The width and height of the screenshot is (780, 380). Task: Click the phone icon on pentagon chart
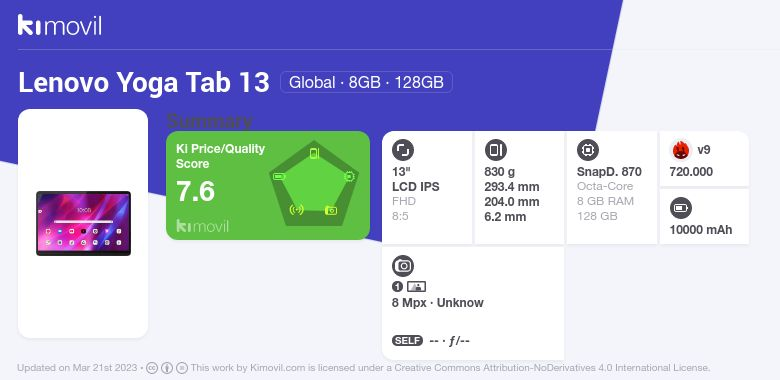click(314, 153)
